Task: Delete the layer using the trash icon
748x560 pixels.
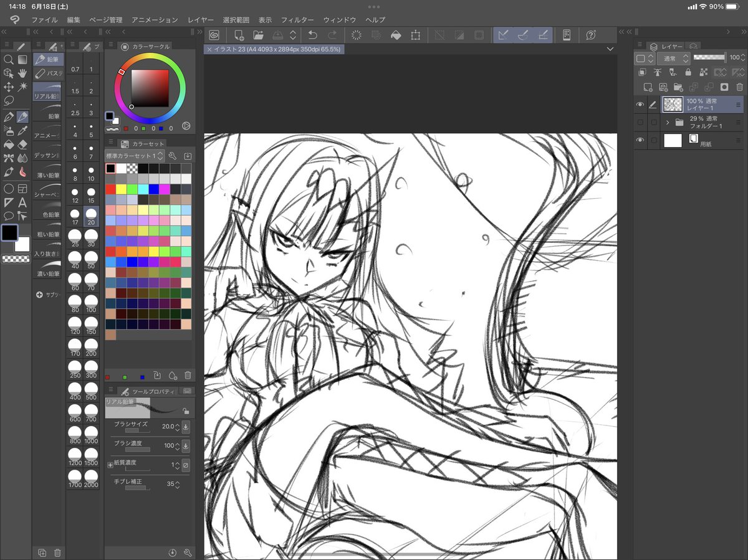Action: point(740,87)
